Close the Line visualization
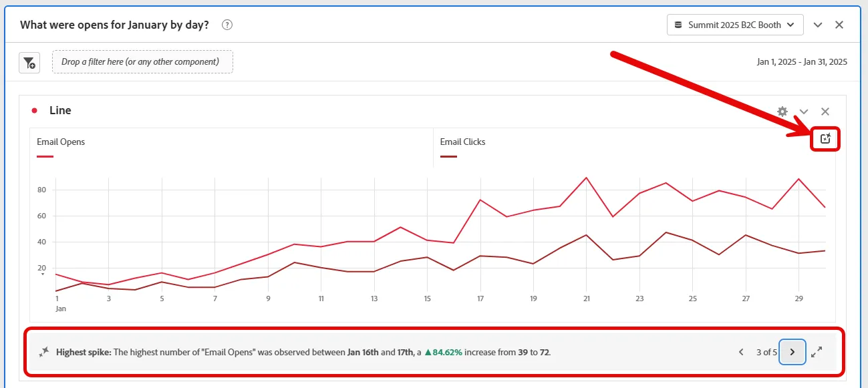 click(x=825, y=112)
